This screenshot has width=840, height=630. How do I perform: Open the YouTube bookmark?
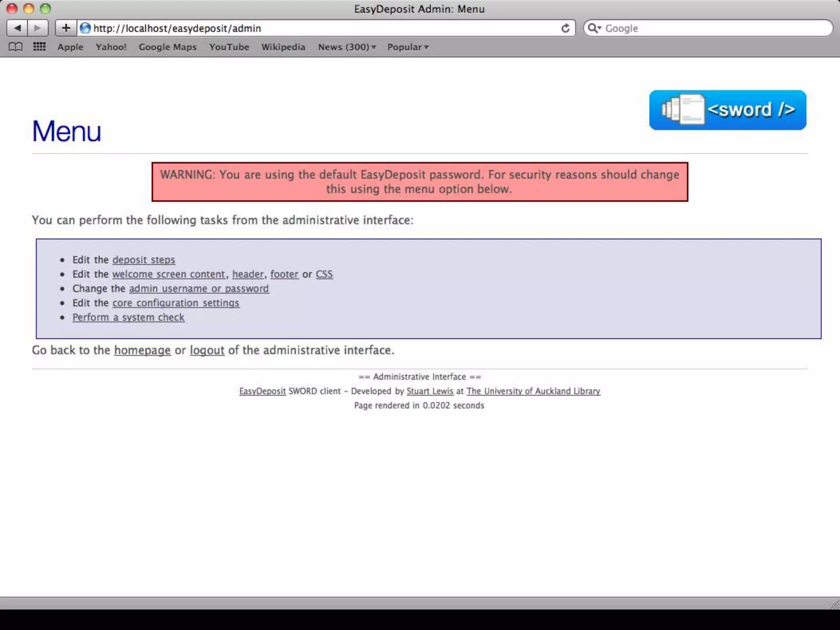pyautogui.click(x=229, y=47)
